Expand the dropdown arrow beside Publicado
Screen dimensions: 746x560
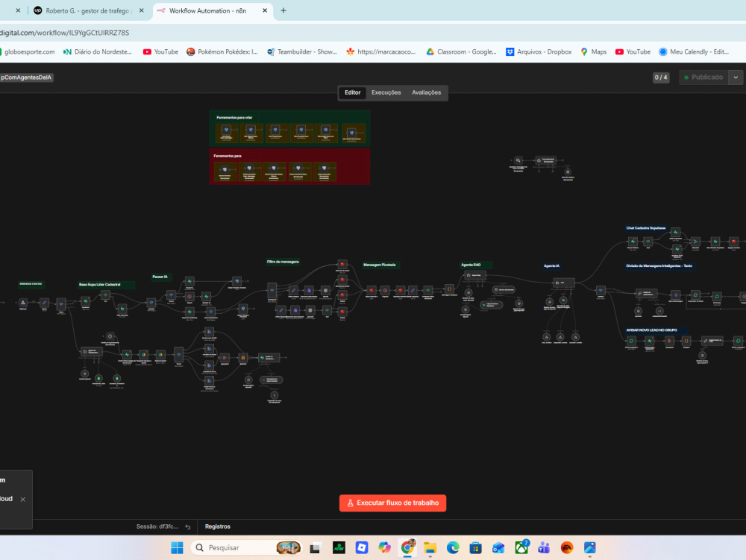[736, 77]
